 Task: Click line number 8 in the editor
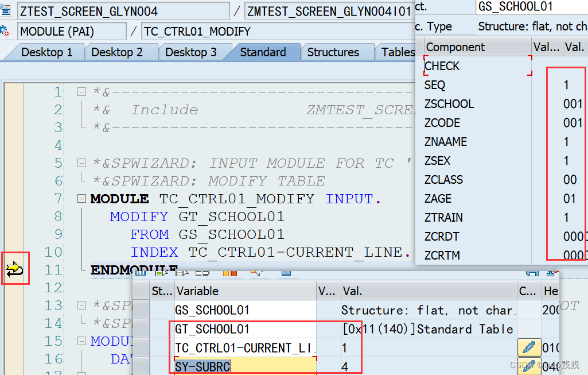coord(58,217)
